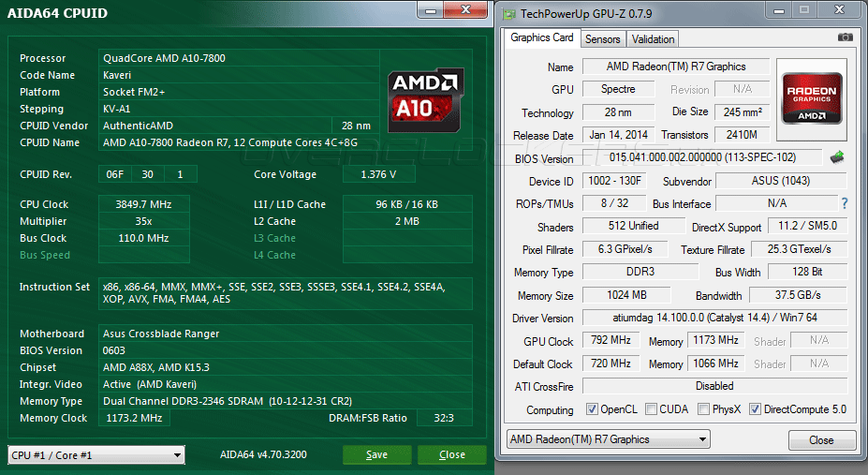868x475 pixels.
Task: Click the GPU-Z title bar app icon
Action: click(x=508, y=14)
